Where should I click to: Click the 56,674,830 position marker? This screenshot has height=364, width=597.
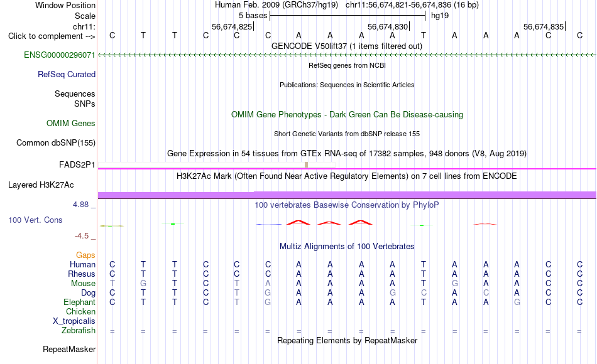[388, 26]
